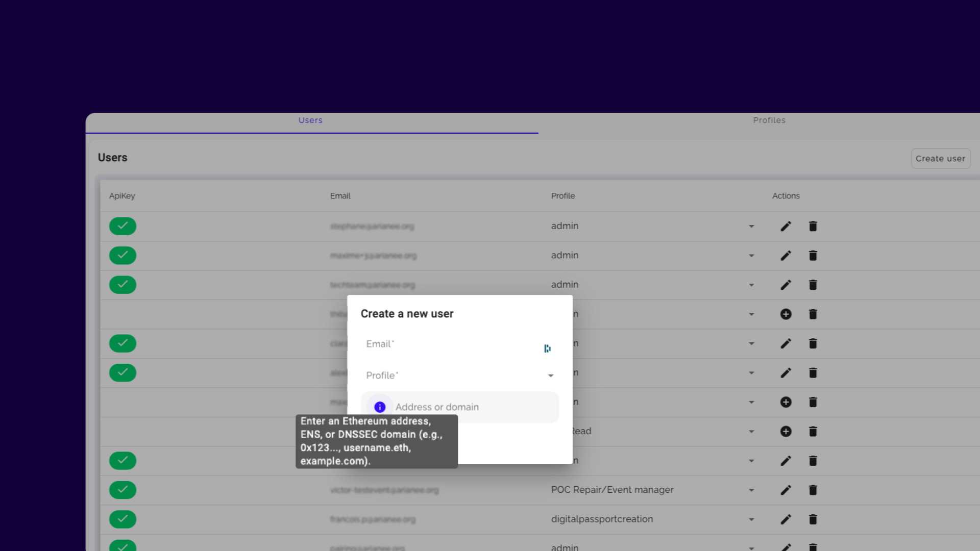Viewport: 980px width, 551px height.
Task: Switch to the Profiles tab
Action: click(x=769, y=120)
